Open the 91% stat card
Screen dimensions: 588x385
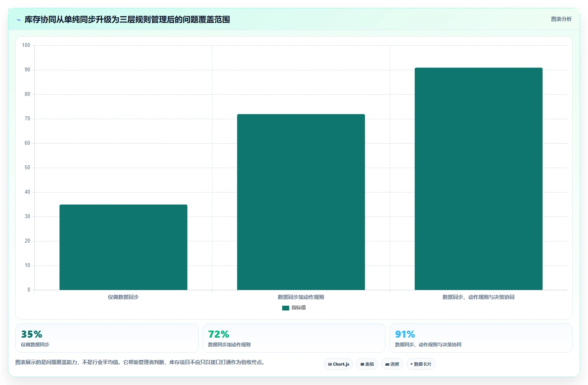481,338
